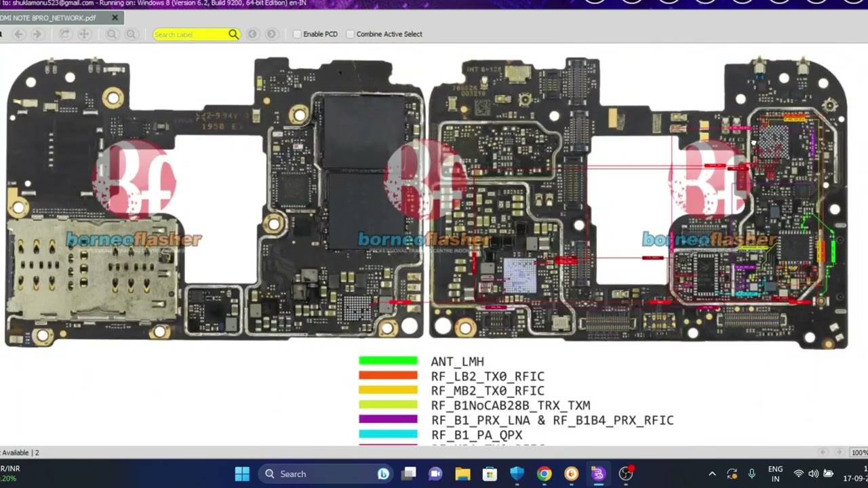This screenshot has width=868, height=488.
Task: Close the NOTE 8PRO_NETWORK.pdf tab
Action: coord(115,18)
